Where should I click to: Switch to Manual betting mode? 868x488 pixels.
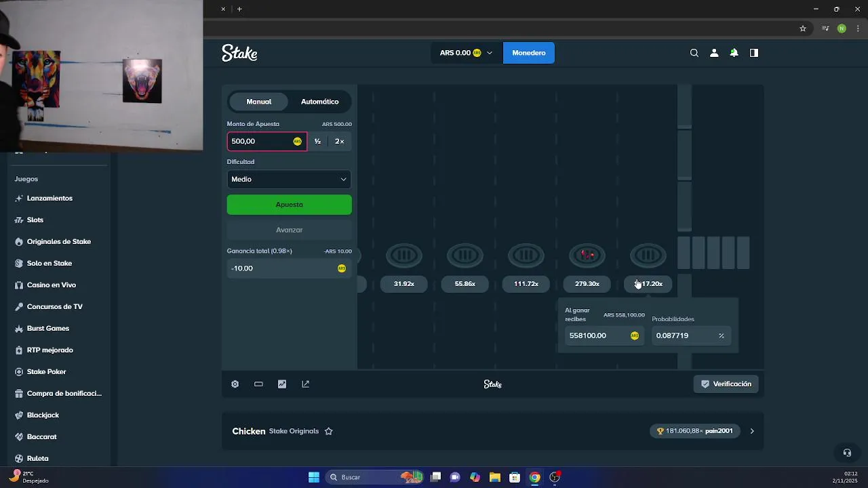point(258,102)
